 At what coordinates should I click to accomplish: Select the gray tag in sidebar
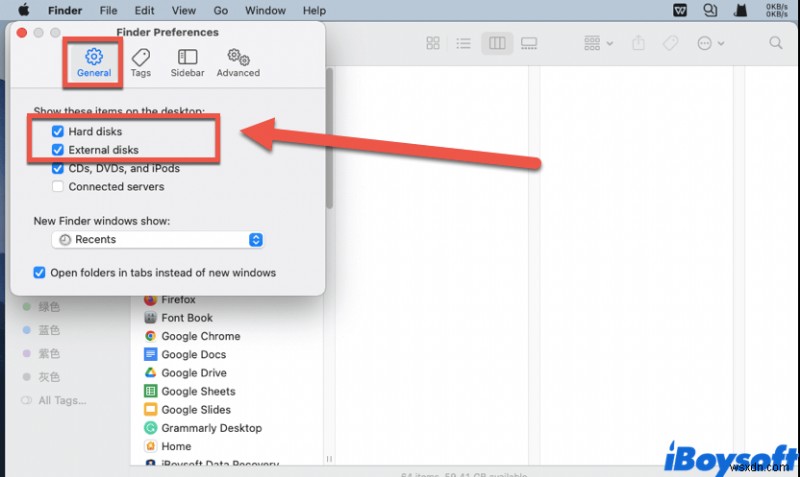tap(42, 376)
